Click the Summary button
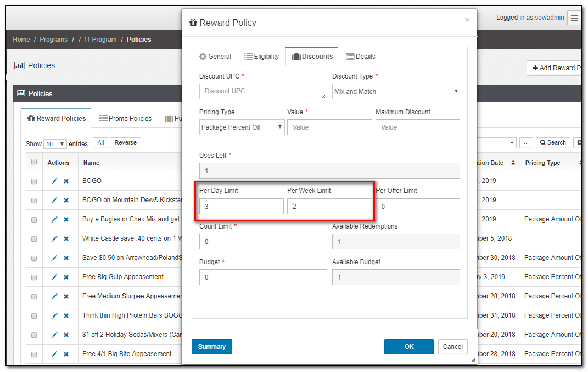The height and width of the screenshot is (372, 588). click(x=211, y=347)
